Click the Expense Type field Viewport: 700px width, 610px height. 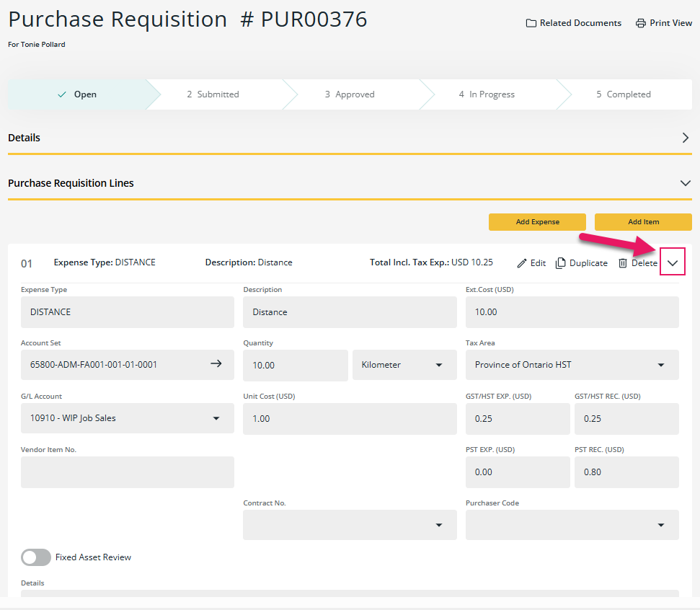coord(127,312)
